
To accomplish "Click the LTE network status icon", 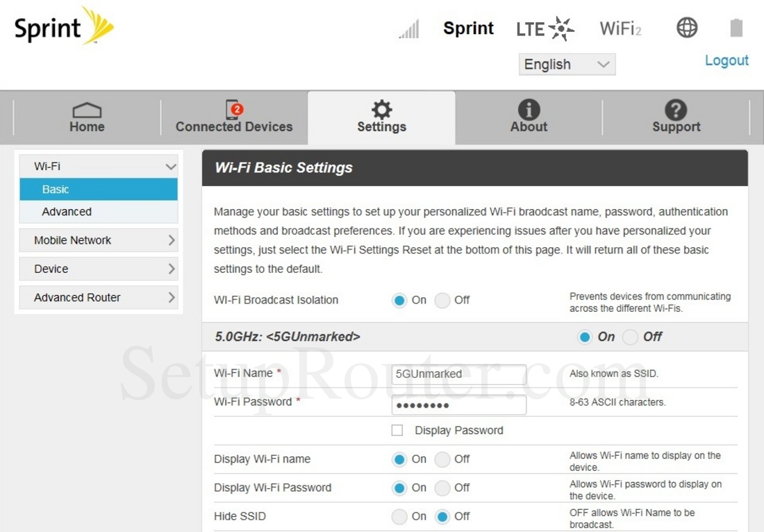I will 545,28.
